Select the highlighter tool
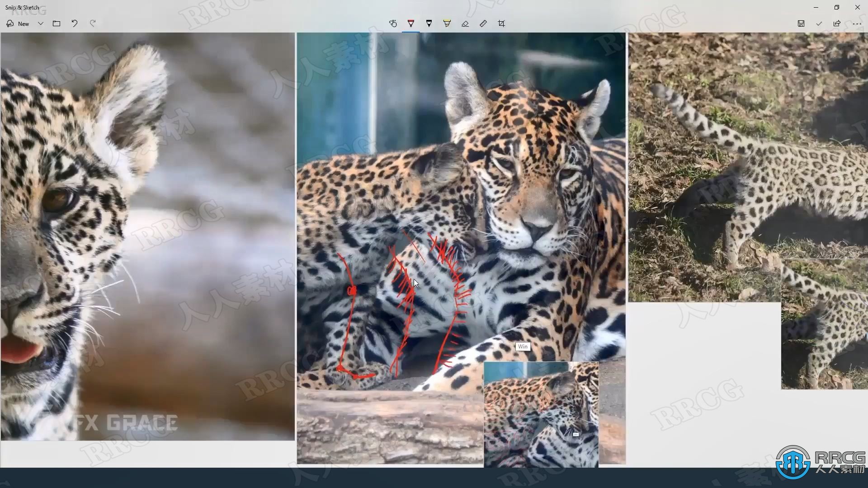 447,23
